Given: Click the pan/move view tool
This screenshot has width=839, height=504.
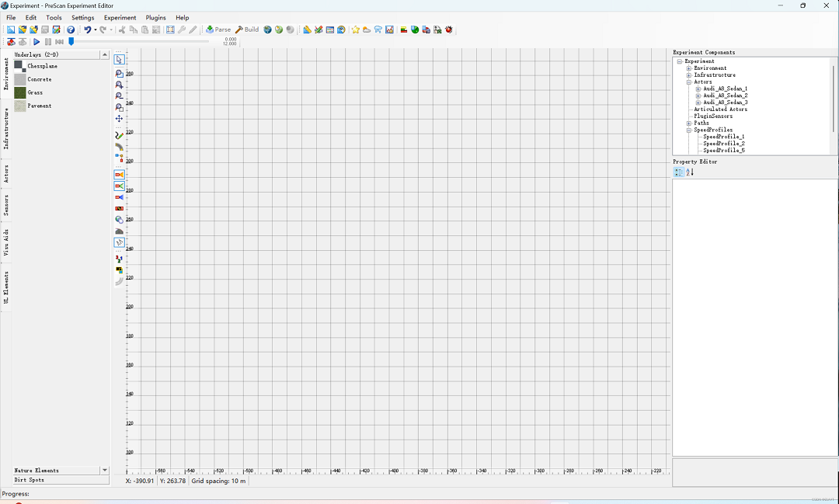Looking at the screenshot, I should click(119, 119).
